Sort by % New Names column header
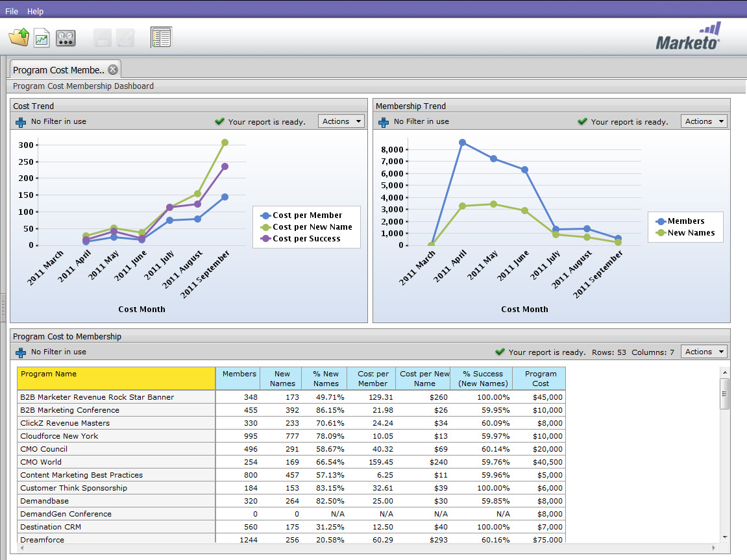 [325, 378]
